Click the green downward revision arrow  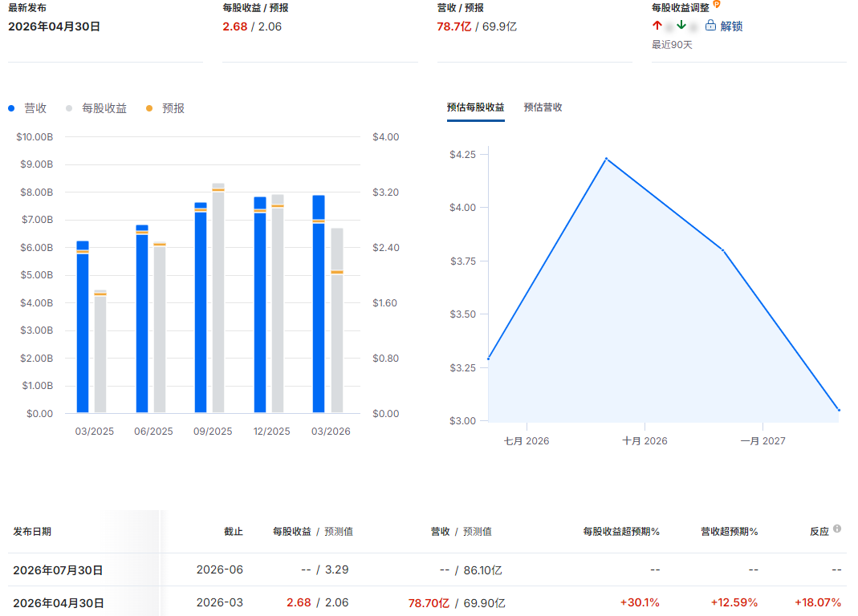(681, 25)
